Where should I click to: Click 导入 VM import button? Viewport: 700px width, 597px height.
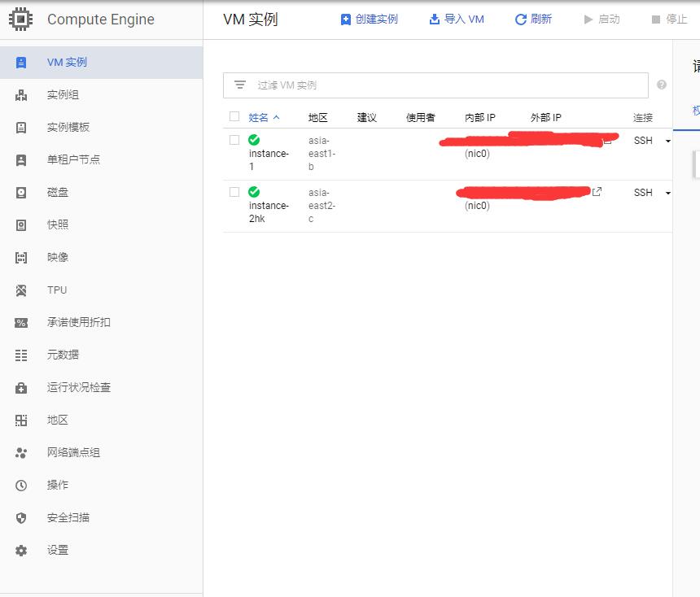click(x=457, y=20)
